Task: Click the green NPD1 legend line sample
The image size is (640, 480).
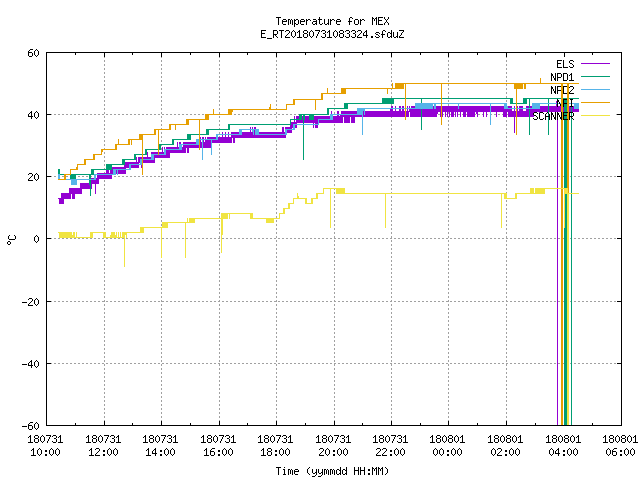Action: pyautogui.click(x=595, y=76)
